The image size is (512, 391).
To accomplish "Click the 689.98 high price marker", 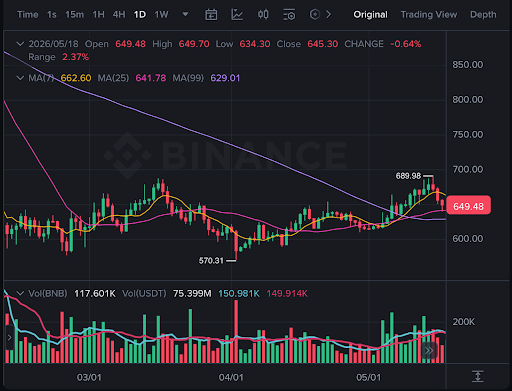I will [x=408, y=176].
